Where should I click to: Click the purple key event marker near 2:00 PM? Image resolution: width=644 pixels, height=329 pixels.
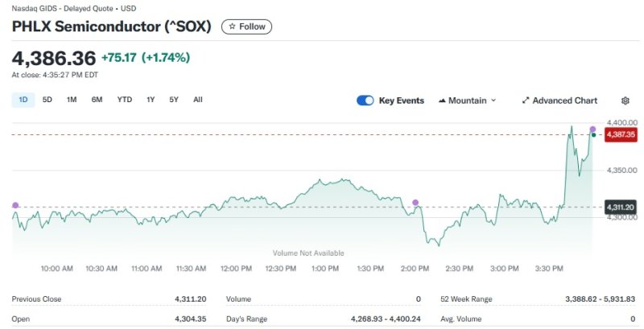415,203
